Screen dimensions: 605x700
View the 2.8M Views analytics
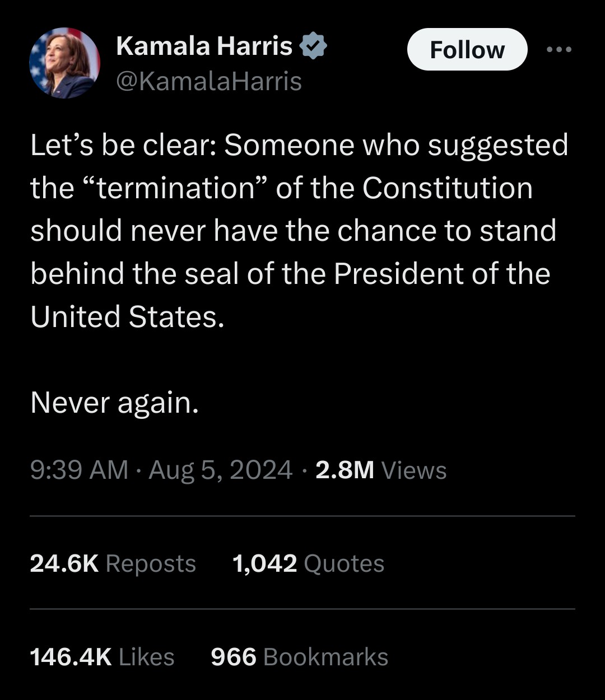pos(381,470)
